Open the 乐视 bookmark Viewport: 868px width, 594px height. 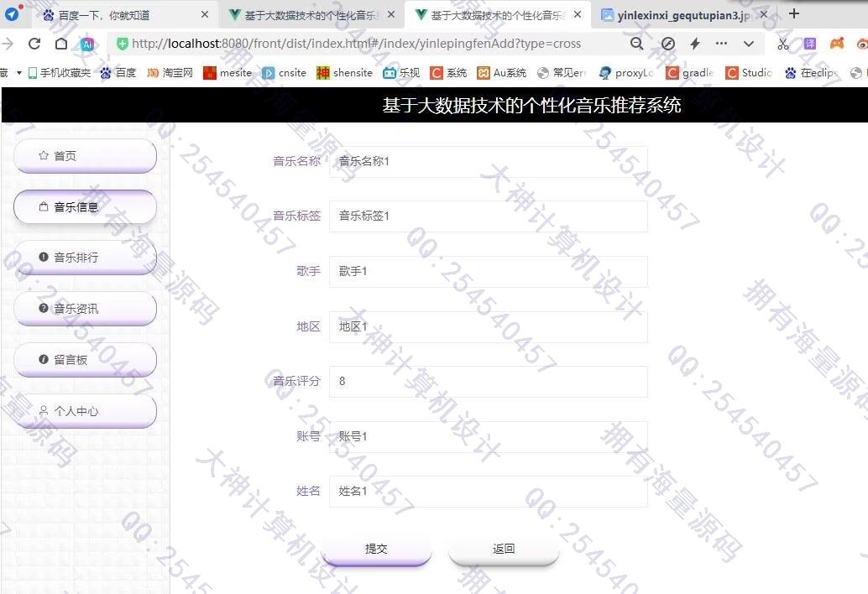point(401,72)
